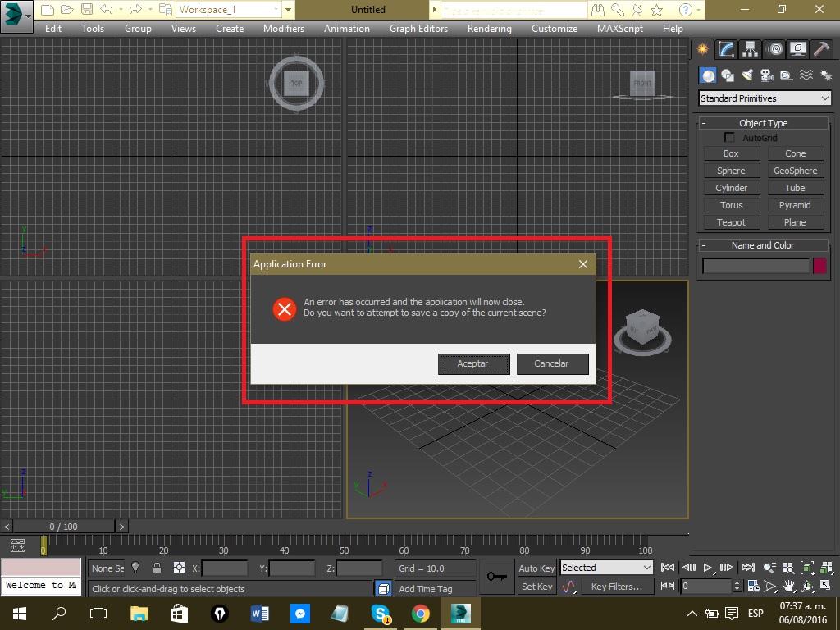Image resolution: width=840 pixels, height=630 pixels.
Task: Select the Space Warps waves icon
Action: 806,75
